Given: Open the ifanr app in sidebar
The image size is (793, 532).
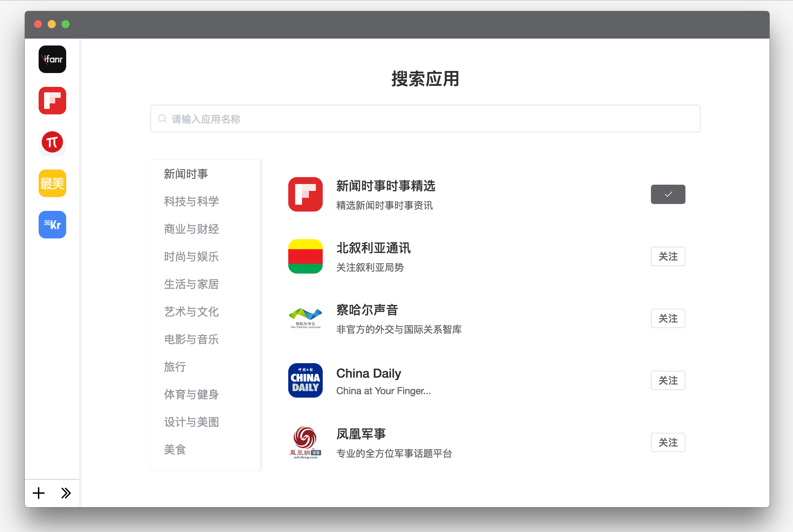Looking at the screenshot, I should tap(52, 59).
